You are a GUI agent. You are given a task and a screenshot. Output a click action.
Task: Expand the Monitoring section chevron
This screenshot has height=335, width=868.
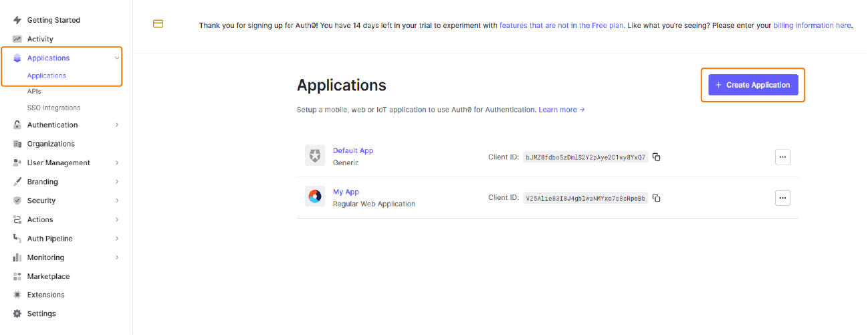coord(117,257)
